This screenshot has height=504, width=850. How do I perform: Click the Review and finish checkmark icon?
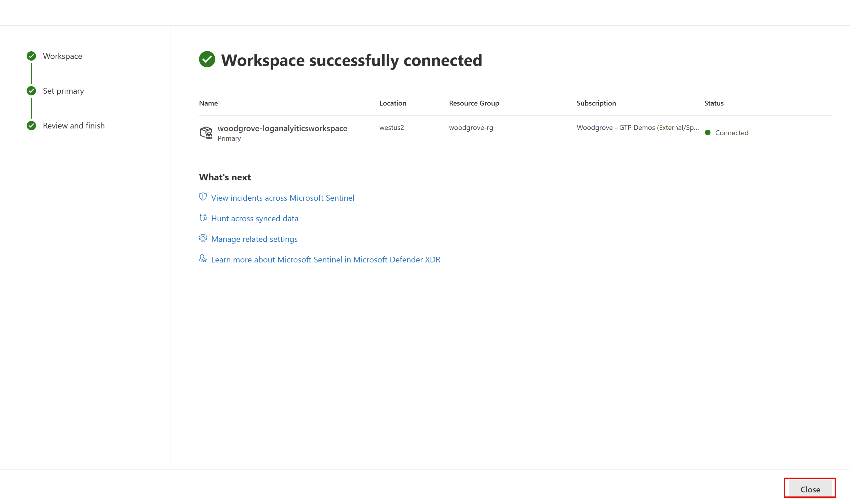pos(31,126)
